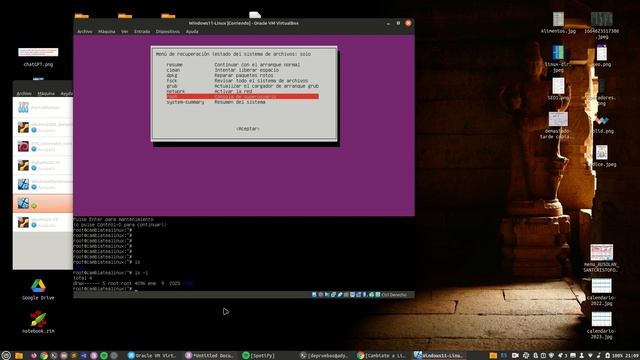
Task: Click the Aceptar button in recovery menu
Action: [247, 129]
